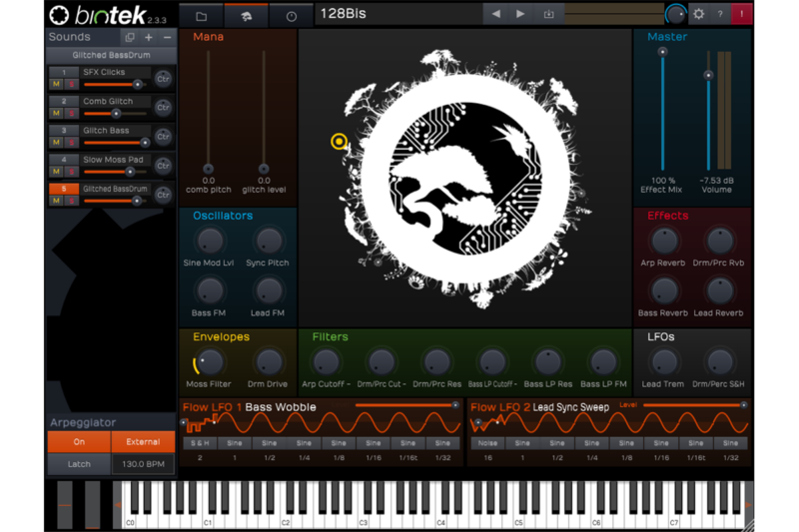Duplicate the sound with the copy icon
The height and width of the screenshot is (532, 799).
(x=130, y=37)
